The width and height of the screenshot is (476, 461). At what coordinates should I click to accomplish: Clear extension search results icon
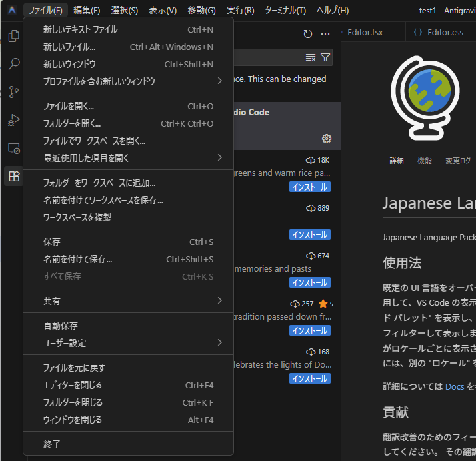[x=311, y=57]
